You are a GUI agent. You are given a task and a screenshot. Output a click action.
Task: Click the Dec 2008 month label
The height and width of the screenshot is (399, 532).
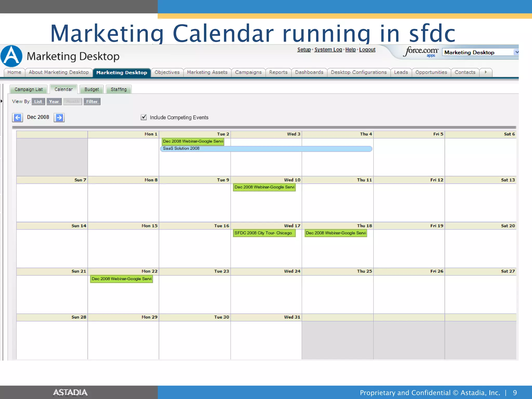tap(38, 117)
